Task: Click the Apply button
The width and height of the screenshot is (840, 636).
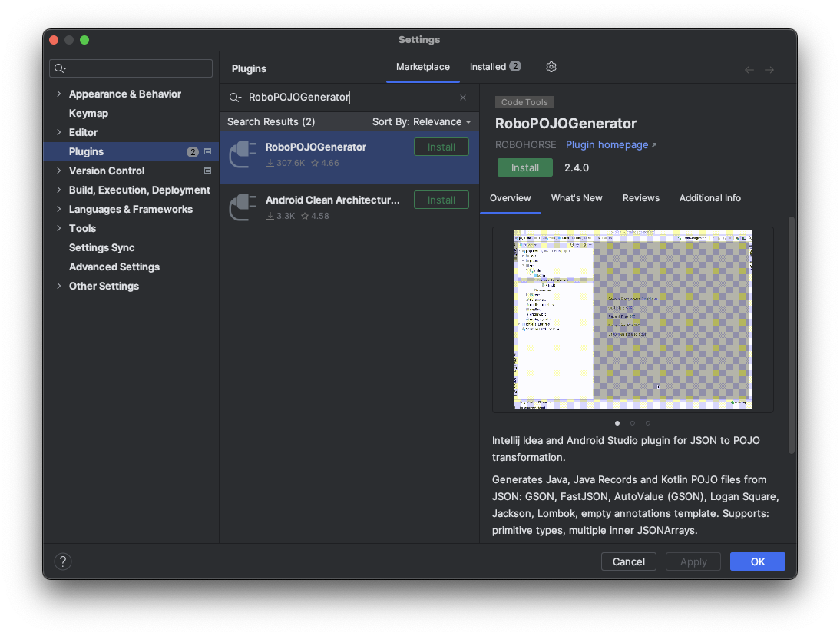Action: 693,561
